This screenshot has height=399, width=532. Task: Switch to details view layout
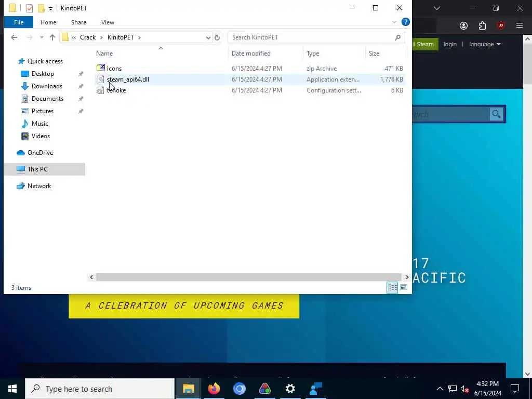point(392,287)
